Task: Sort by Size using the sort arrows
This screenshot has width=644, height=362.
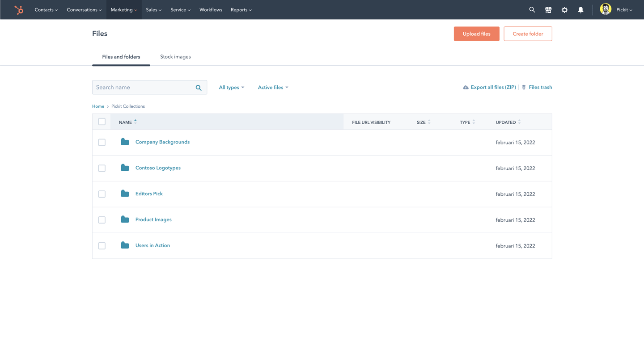Action: (x=429, y=122)
